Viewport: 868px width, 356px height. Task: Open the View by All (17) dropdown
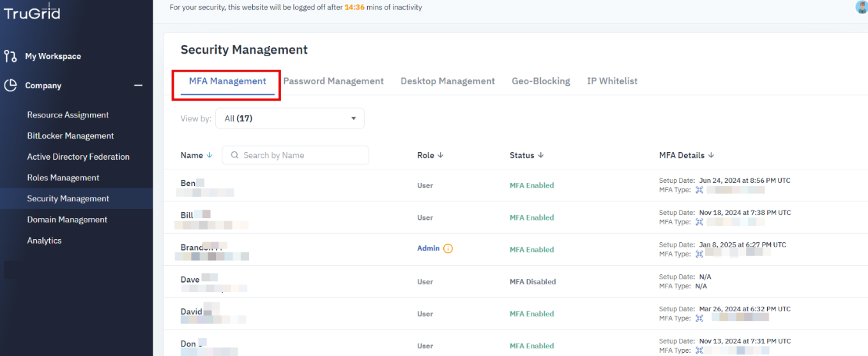coord(290,118)
